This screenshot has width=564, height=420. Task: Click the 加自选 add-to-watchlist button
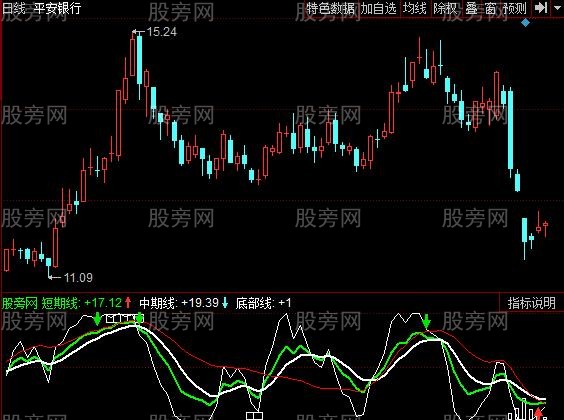point(378,8)
